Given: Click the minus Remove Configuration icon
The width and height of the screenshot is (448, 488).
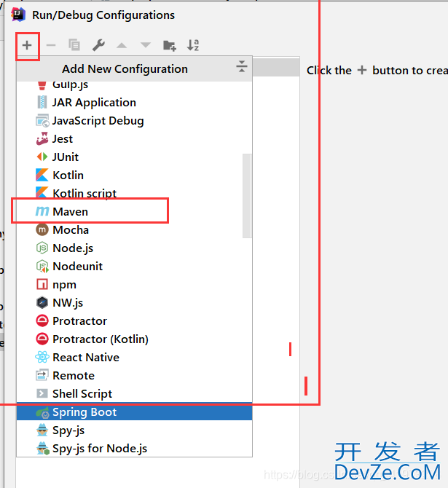Looking at the screenshot, I should [51, 45].
